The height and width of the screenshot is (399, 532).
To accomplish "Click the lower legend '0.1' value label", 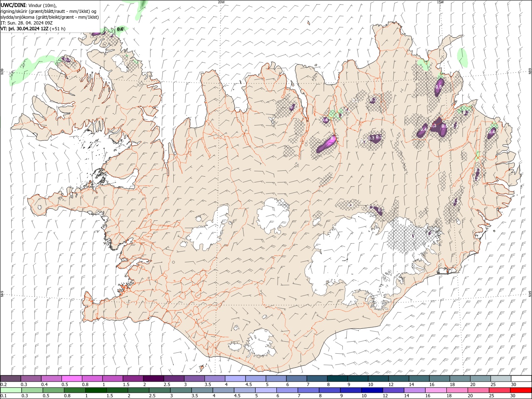I will (x=3, y=396).
